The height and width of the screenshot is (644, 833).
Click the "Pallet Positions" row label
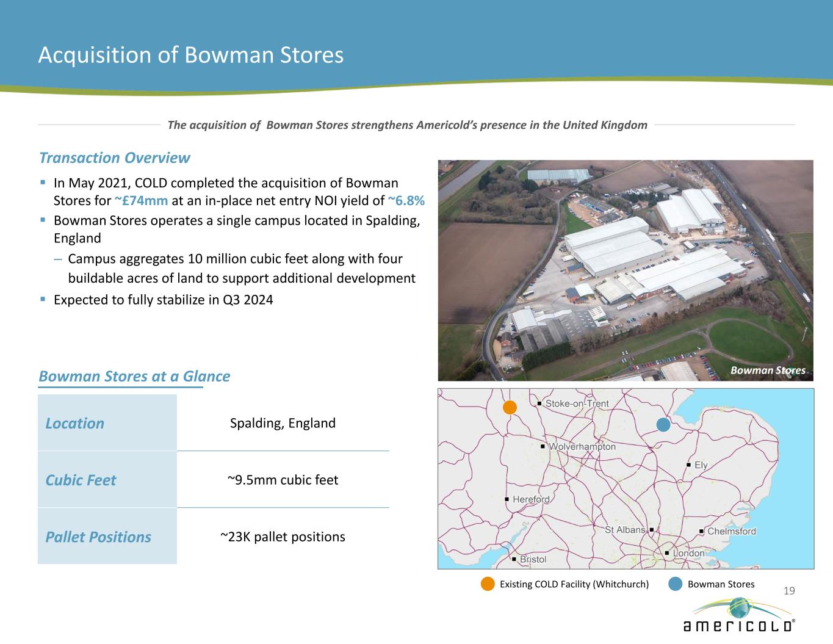[x=98, y=537]
